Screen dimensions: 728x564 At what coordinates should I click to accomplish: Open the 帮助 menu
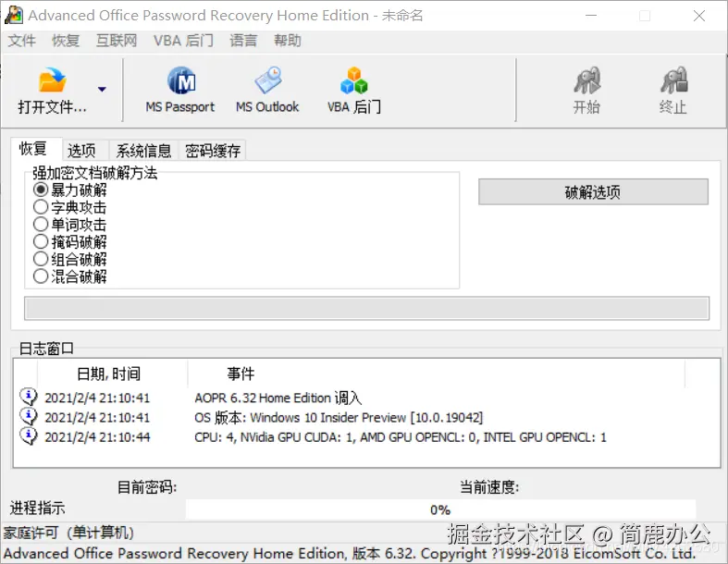tap(288, 41)
